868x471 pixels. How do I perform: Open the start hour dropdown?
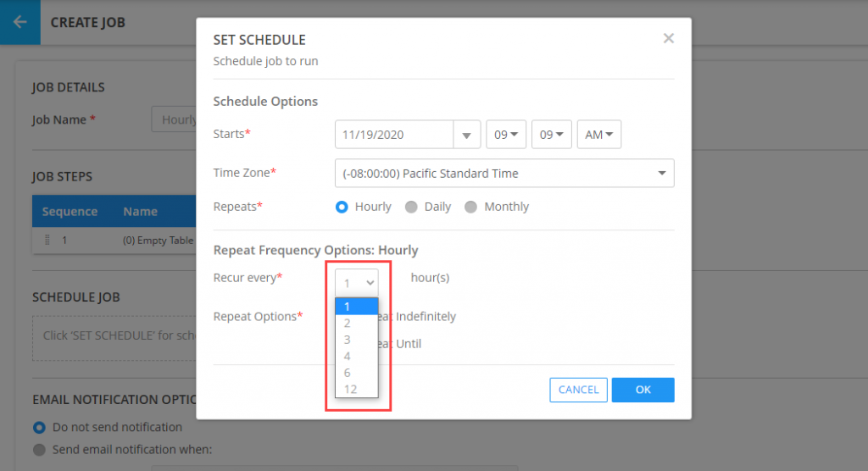tap(506, 135)
